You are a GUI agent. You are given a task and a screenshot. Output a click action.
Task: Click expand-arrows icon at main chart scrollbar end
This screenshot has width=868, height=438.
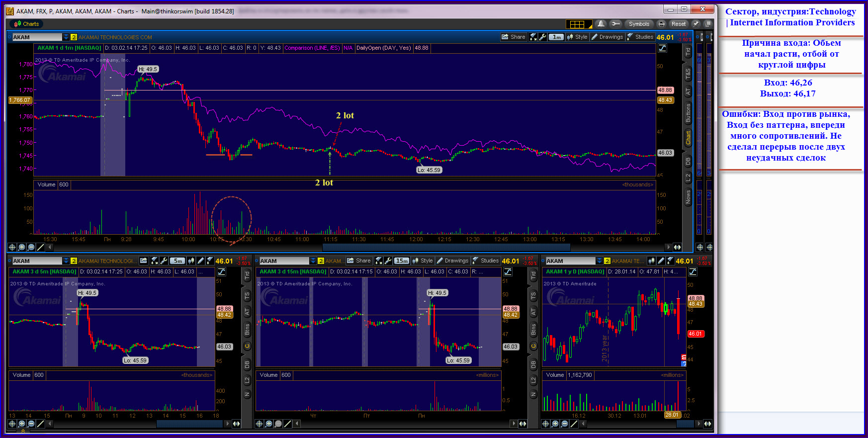(677, 247)
